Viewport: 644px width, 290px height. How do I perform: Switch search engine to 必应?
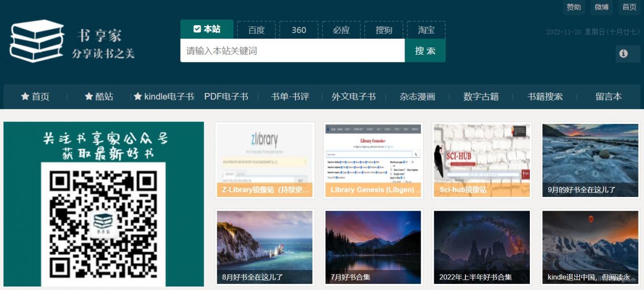point(341,30)
